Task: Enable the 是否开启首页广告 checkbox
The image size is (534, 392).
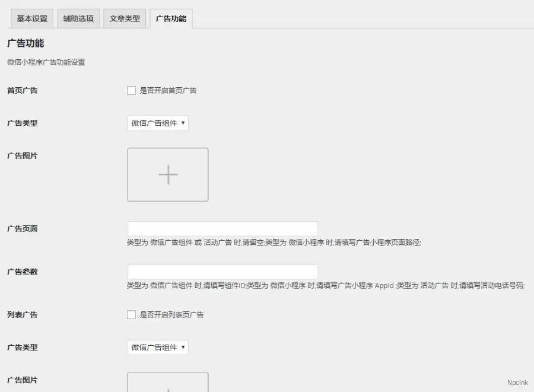Action: click(x=131, y=90)
